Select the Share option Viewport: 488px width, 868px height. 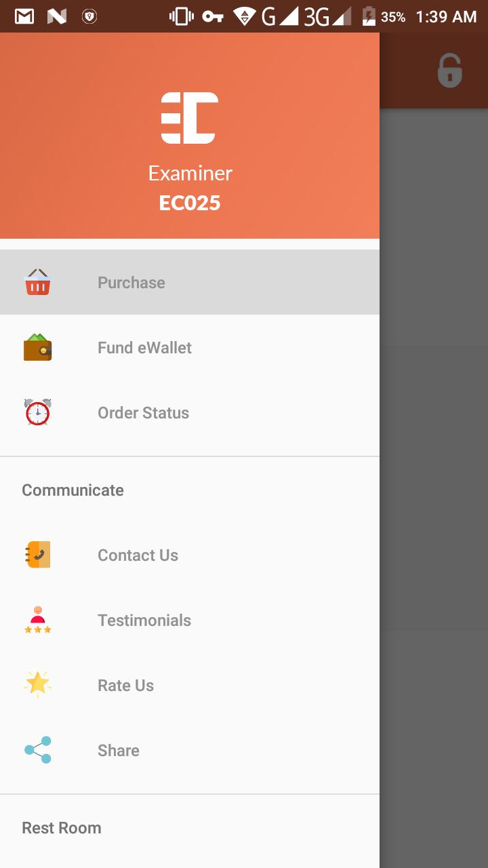coord(190,750)
